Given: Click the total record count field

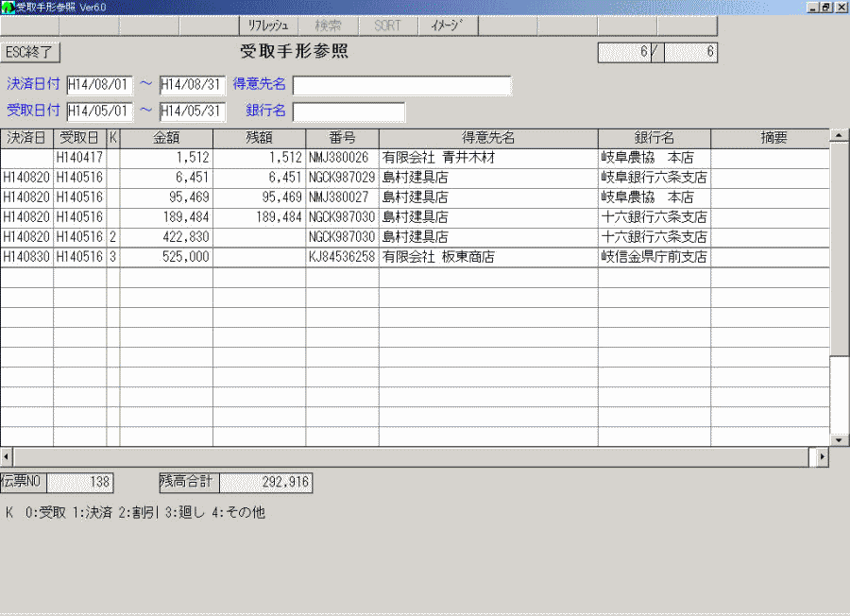Looking at the screenshot, I should [x=691, y=53].
